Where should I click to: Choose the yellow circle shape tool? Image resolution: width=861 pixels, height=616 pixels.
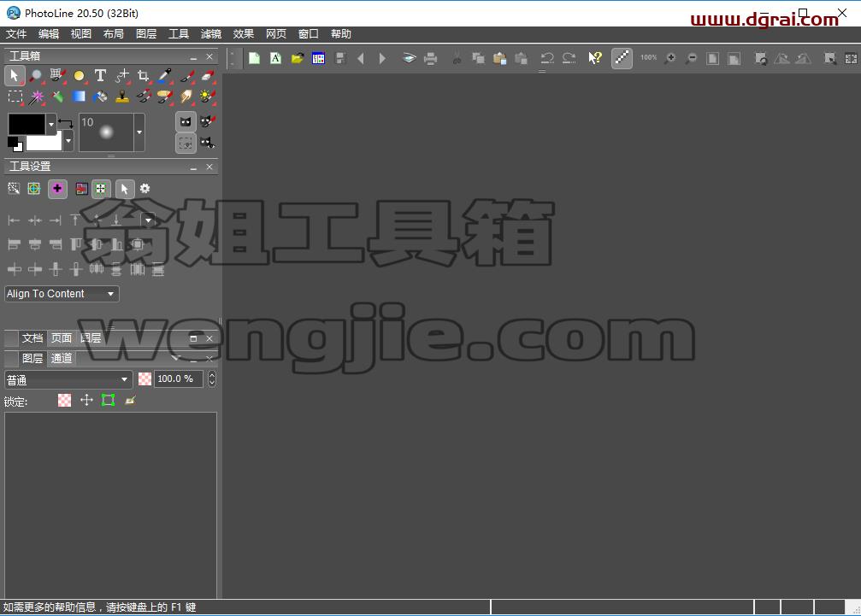click(x=79, y=75)
